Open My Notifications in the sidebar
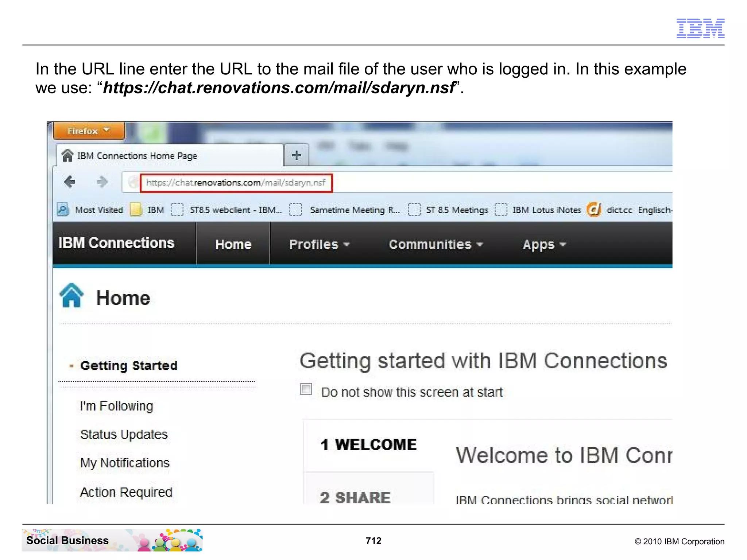The height and width of the screenshot is (560, 747). point(125,463)
